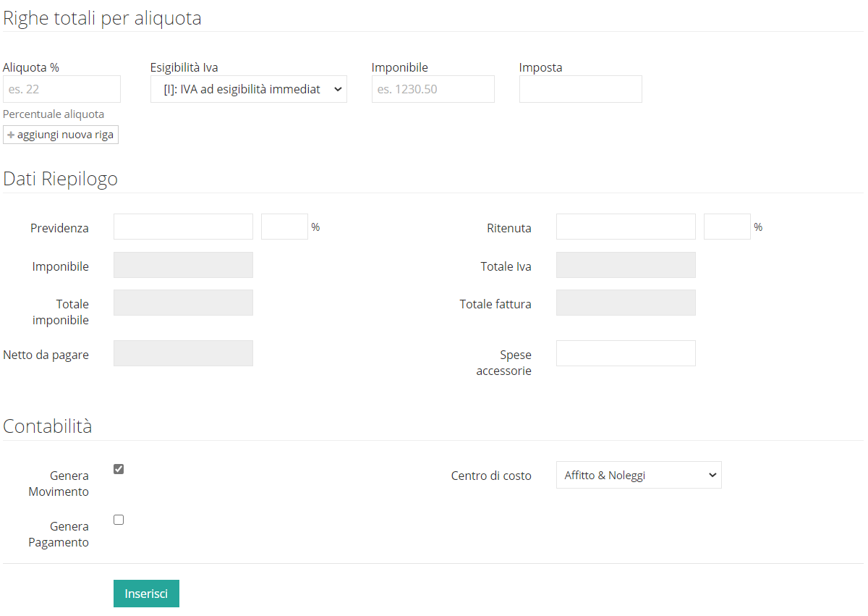868x616 pixels.
Task: Focus the Aliquota % input field
Action: pos(61,89)
